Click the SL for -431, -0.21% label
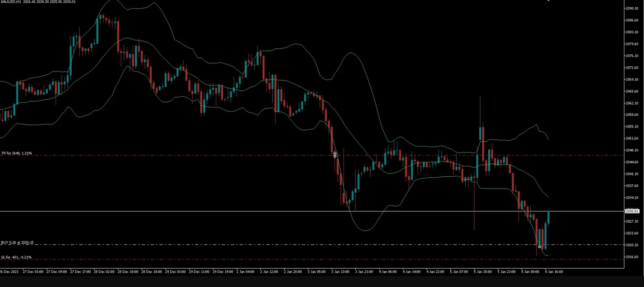Image resolution: width=644 pixels, height=287 pixels. click(x=16, y=257)
